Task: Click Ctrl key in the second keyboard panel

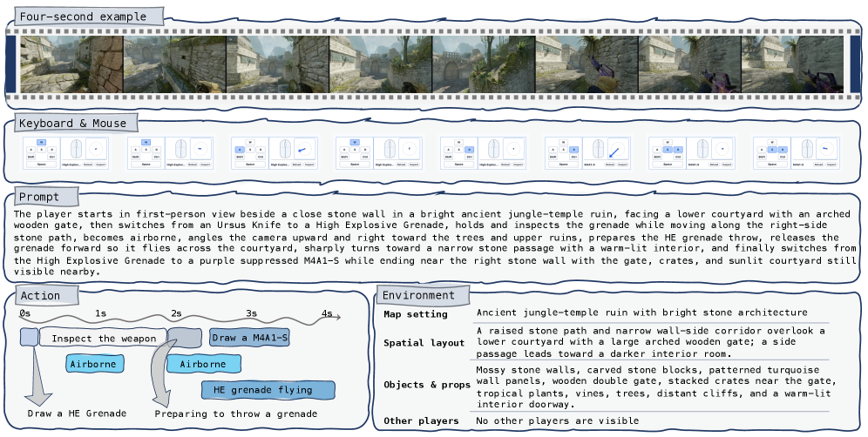Action: [x=157, y=157]
